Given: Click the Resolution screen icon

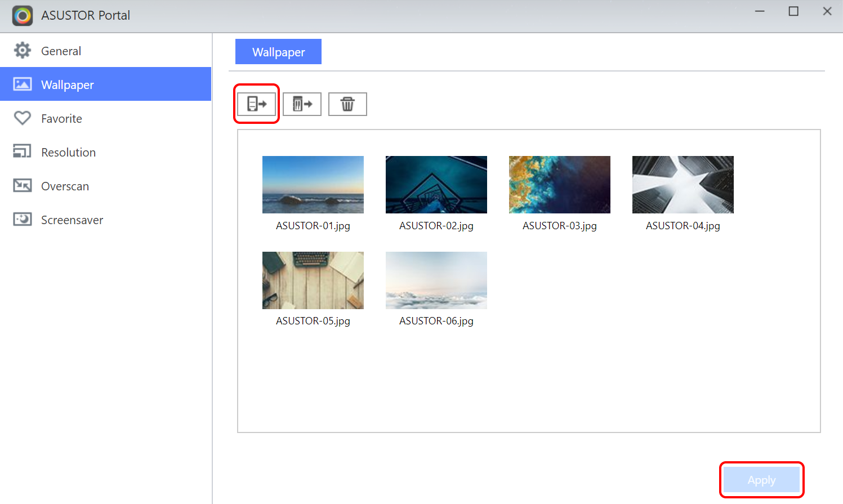Looking at the screenshot, I should [23, 151].
